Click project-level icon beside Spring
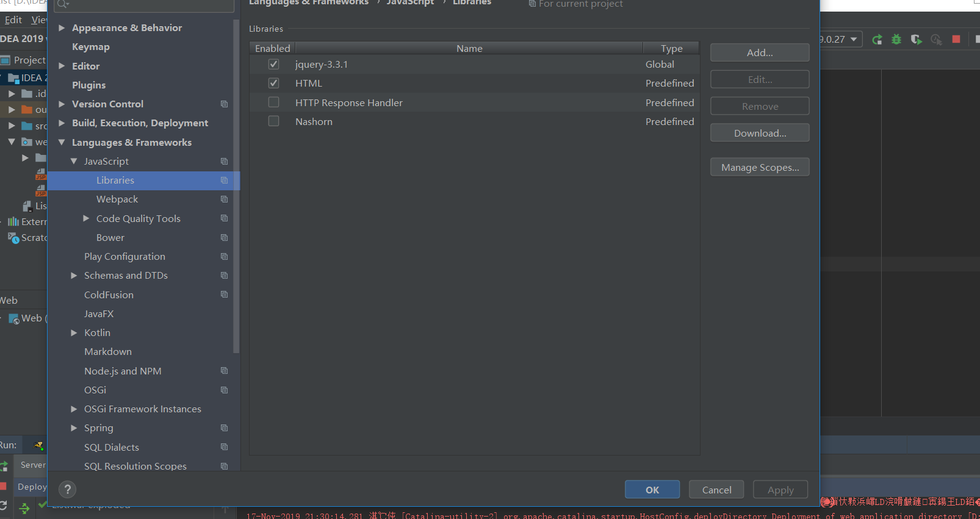This screenshot has width=980, height=519. coord(224,428)
